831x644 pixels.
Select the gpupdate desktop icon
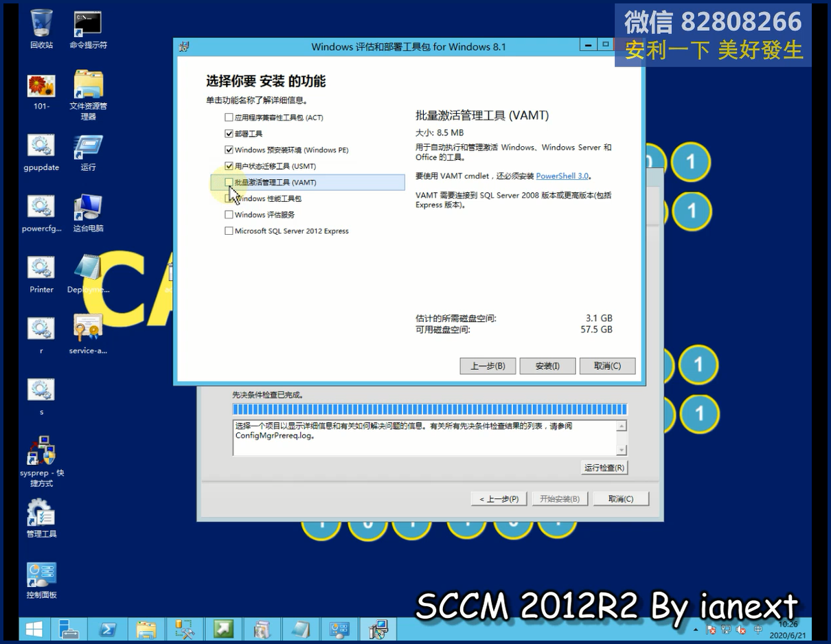pyautogui.click(x=41, y=152)
